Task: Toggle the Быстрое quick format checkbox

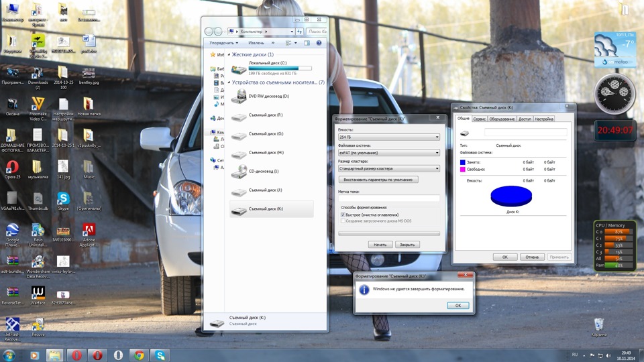Action: point(343,215)
